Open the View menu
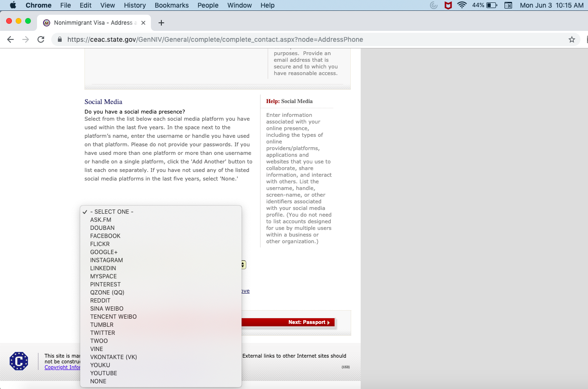The width and height of the screenshot is (588, 389). [x=108, y=5]
